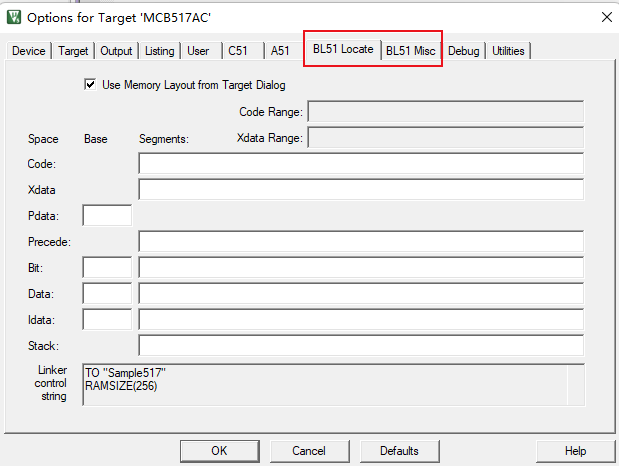The width and height of the screenshot is (619, 466).
Task: Go to the Listing tab
Action: (x=159, y=51)
